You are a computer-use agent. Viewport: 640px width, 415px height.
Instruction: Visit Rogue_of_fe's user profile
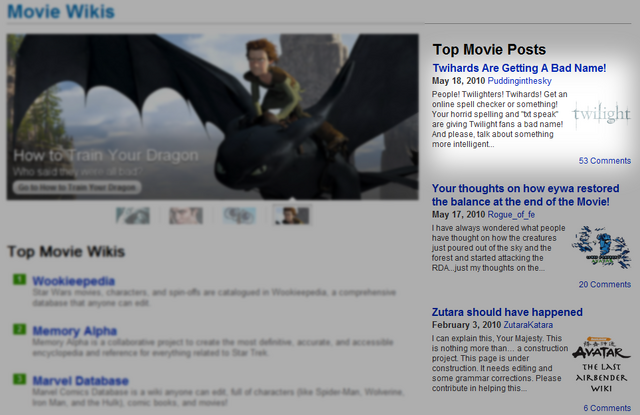(511, 214)
